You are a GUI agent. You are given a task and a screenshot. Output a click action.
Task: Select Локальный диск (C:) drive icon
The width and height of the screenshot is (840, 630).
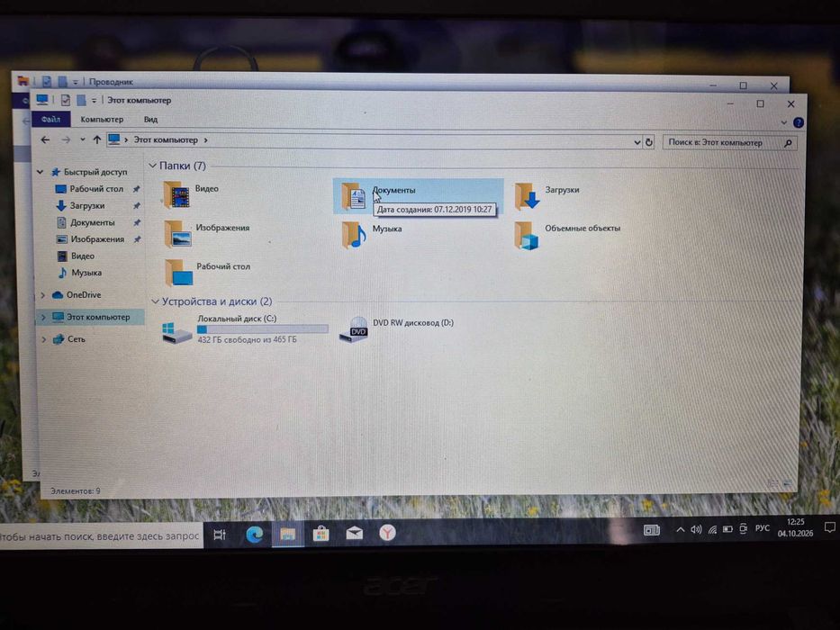click(176, 333)
